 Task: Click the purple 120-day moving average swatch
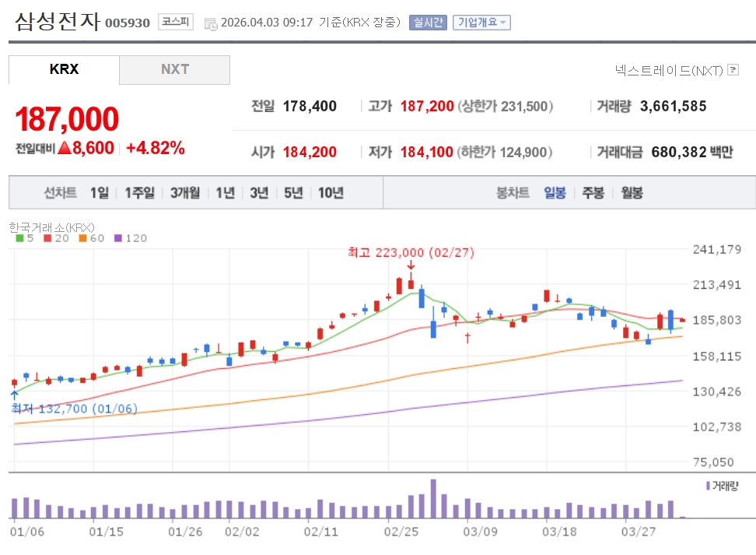(118, 238)
